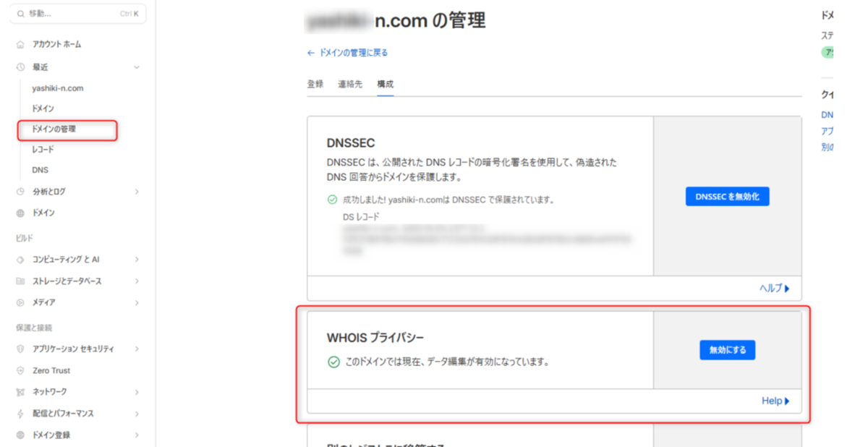Focus the 移動 search input field
The width and height of the screenshot is (868, 447).
coord(77,14)
